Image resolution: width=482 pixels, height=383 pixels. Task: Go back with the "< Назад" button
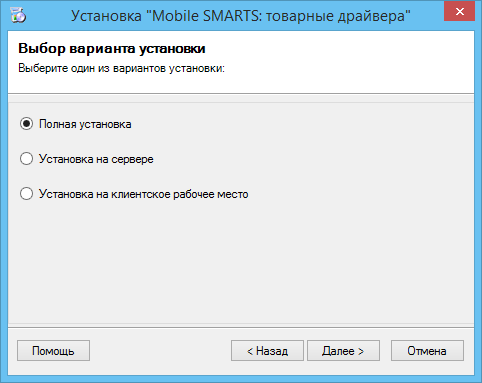(267, 350)
